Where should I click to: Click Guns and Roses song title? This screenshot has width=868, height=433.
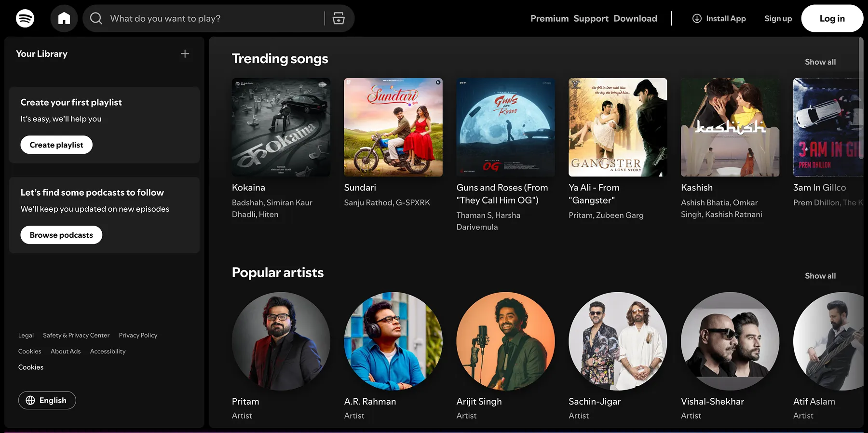(502, 194)
